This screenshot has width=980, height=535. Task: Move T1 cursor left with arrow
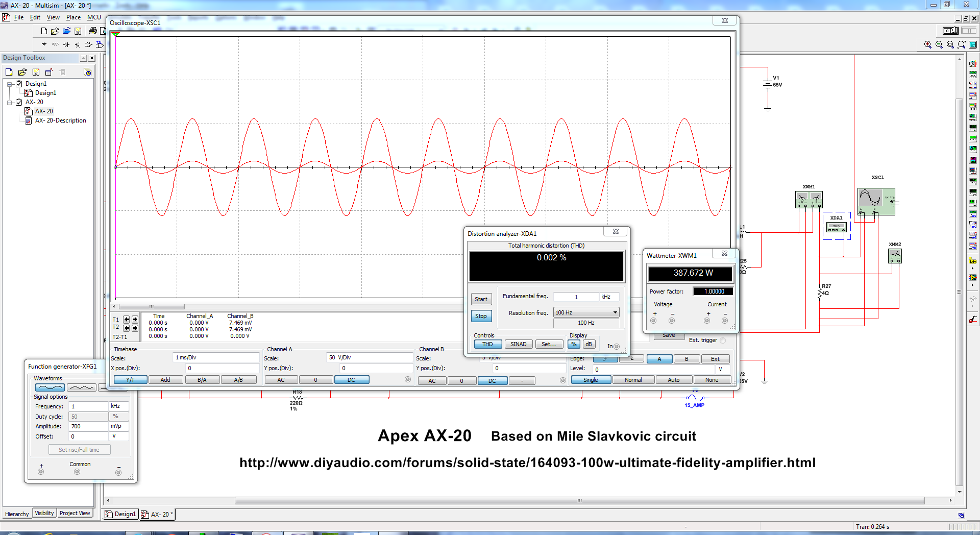[x=127, y=320]
